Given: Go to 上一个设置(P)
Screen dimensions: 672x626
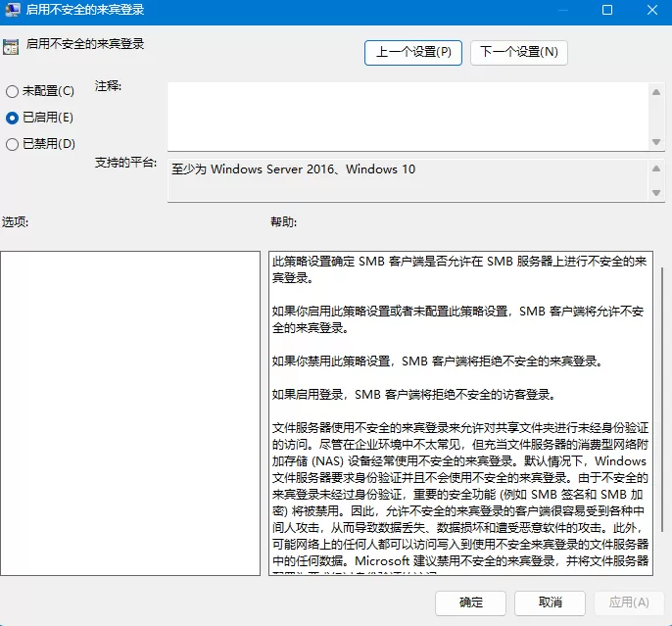Looking at the screenshot, I should coord(413,53).
